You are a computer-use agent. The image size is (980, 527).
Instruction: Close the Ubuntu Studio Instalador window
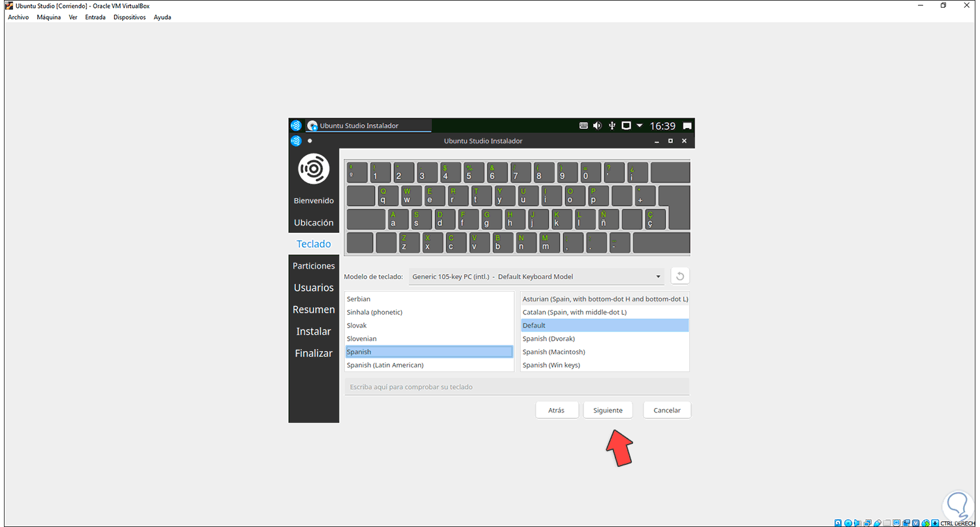pos(684,141)
